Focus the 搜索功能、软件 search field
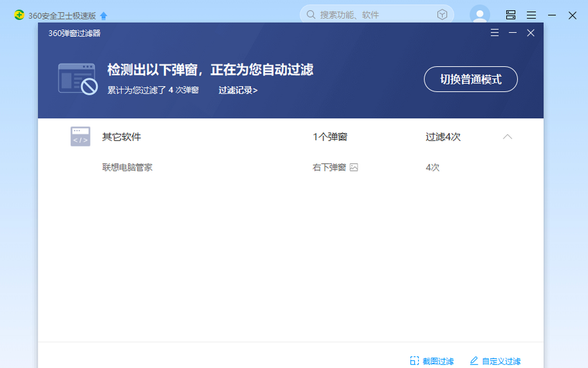 [372, 15]
